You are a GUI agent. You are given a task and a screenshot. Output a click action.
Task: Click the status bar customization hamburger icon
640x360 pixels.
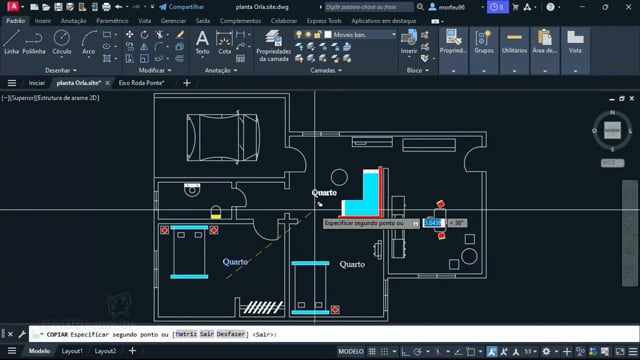pos(633,351)
